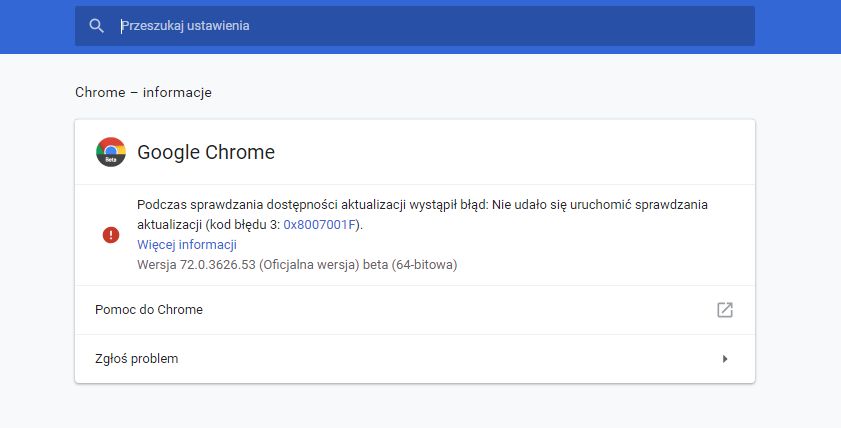Click the Wersja 72.0.3626.53 version text

(x=297, y=264)
